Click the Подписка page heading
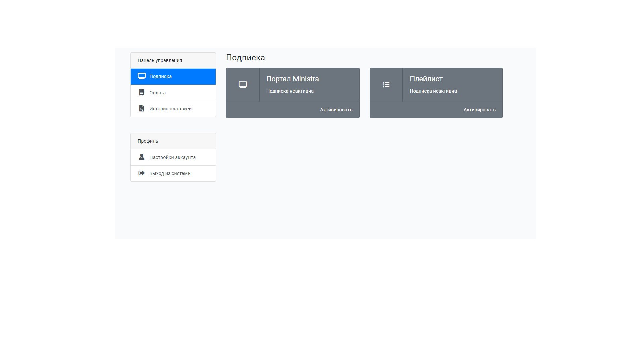 (x=246, y=58)
